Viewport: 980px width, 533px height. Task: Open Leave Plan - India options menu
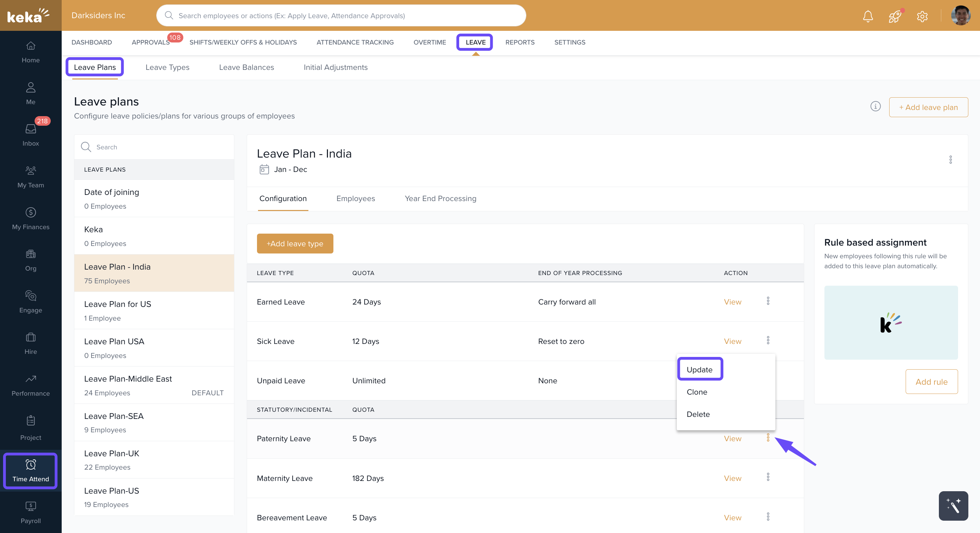click(950, 159)
